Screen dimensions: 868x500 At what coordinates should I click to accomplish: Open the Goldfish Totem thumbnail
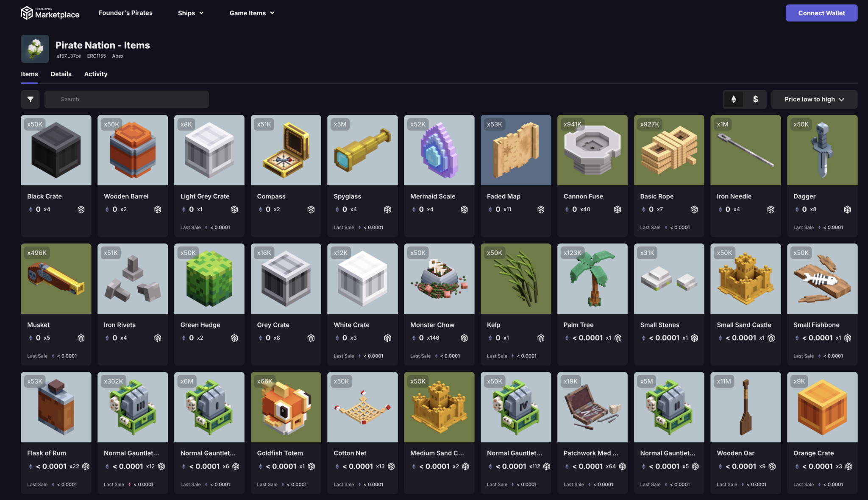pyautogui.click(x=286, y=407)
